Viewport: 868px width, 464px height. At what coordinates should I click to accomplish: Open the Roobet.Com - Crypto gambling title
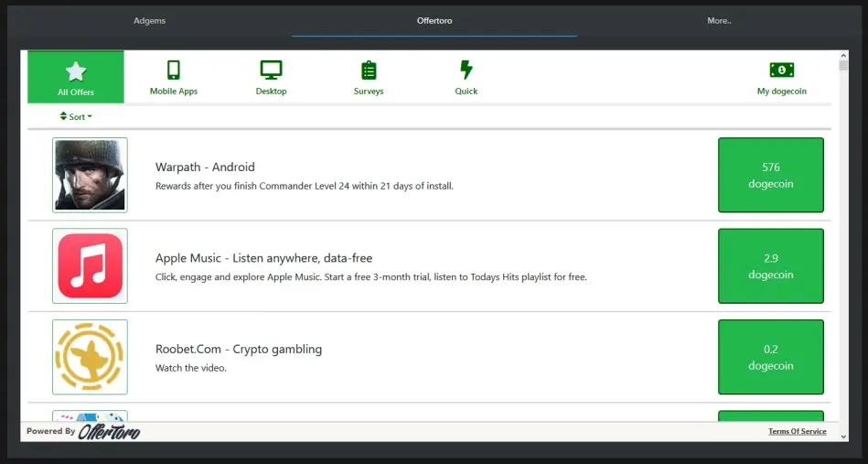pyautogui.click(x=239, y=349)
